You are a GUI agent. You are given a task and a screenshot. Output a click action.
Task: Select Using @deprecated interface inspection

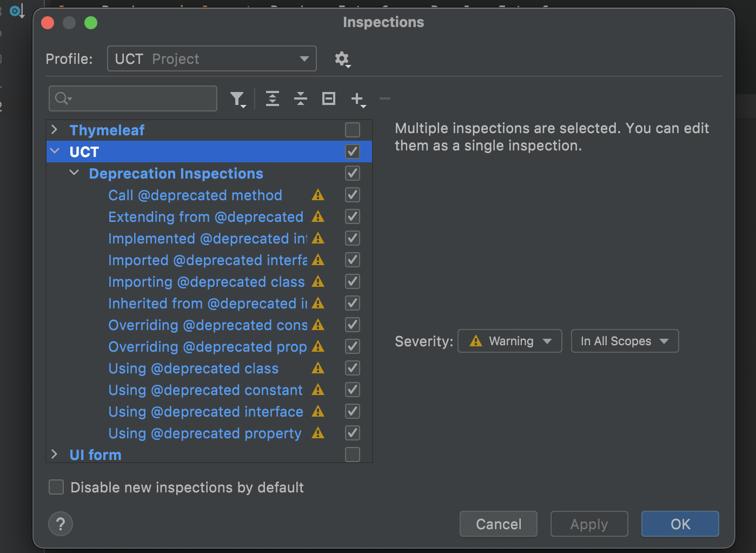click(x=206, y=412)
